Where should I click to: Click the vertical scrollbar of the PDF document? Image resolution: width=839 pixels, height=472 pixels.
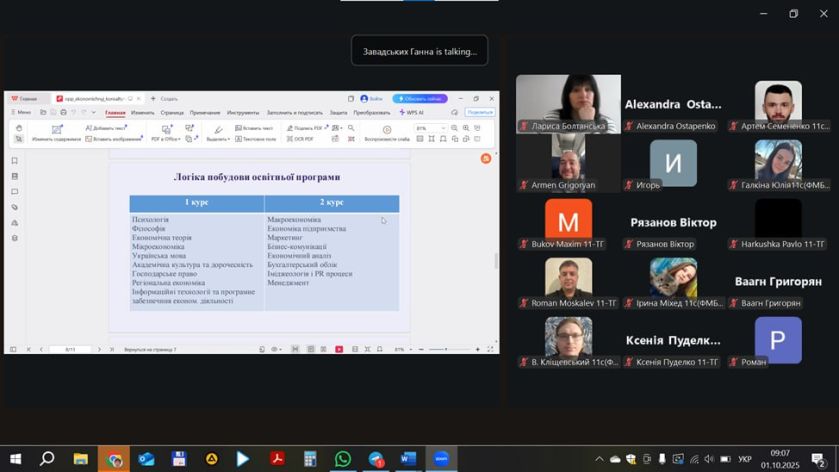coord(495,261)
